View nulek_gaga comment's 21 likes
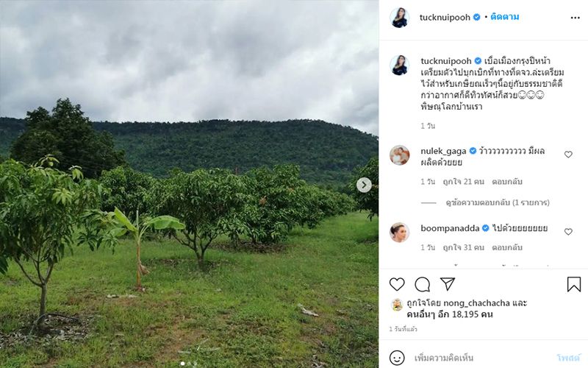 tap(464, 182)
